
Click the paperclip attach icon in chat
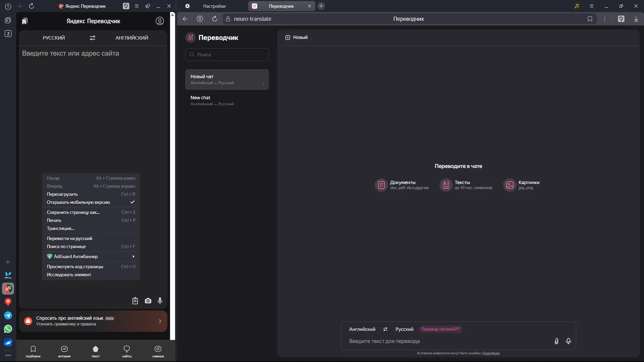tap(556, 341)
